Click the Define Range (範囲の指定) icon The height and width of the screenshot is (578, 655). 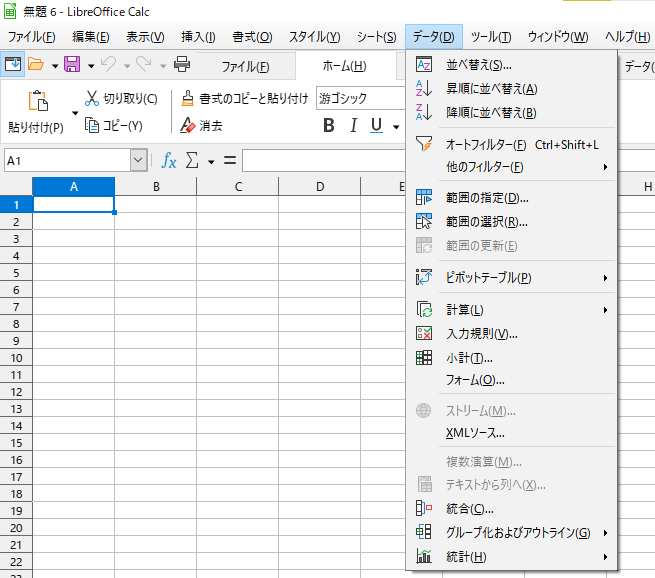click(x=424, y=197)
